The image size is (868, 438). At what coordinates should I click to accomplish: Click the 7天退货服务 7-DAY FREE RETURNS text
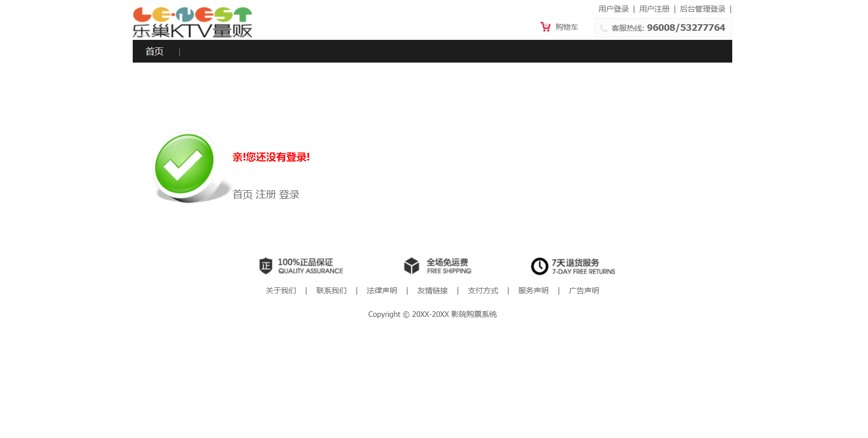[583, 266]
